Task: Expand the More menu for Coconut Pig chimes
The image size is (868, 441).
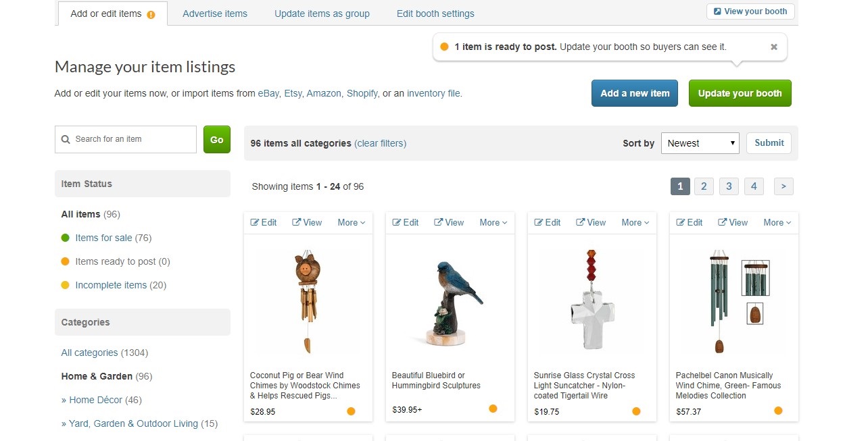Action: click(x=351, y=222)
